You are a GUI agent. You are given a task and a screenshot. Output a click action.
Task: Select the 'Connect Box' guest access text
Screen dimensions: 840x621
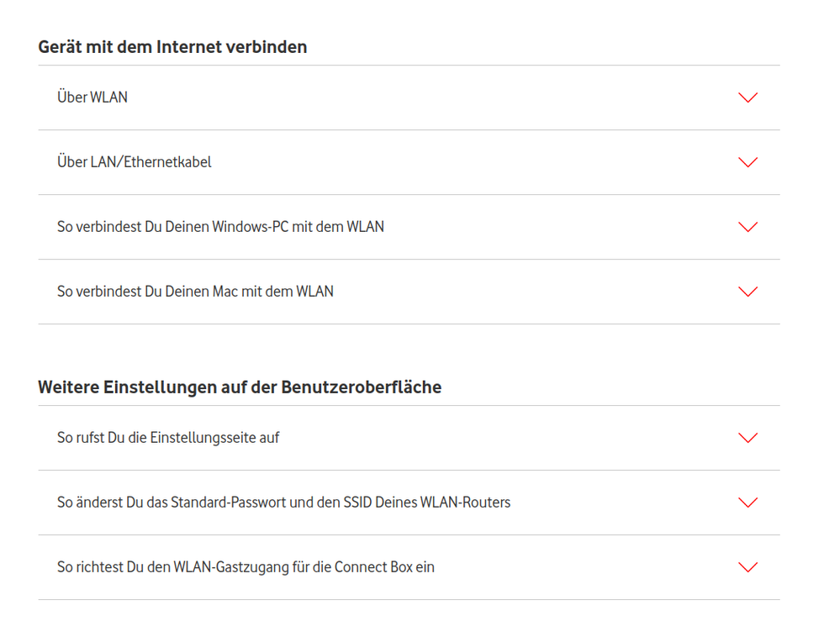(x=373, y=567)
